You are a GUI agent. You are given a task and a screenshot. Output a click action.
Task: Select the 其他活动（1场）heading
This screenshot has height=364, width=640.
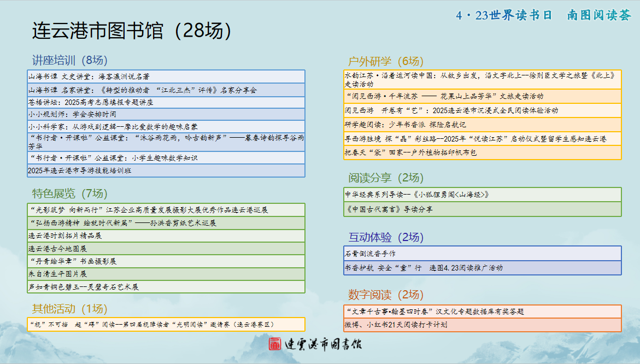pyautogui.click(x=69, y=309)
